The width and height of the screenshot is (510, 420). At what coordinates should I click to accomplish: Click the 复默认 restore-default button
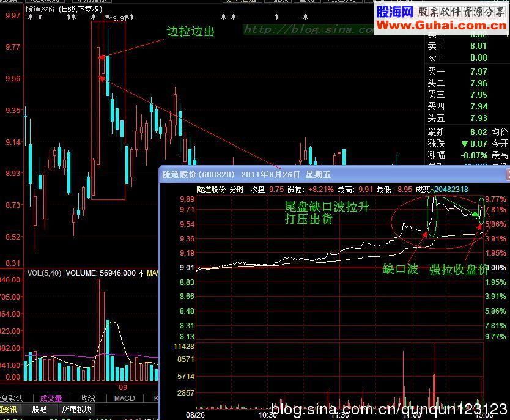pos(12,398)
